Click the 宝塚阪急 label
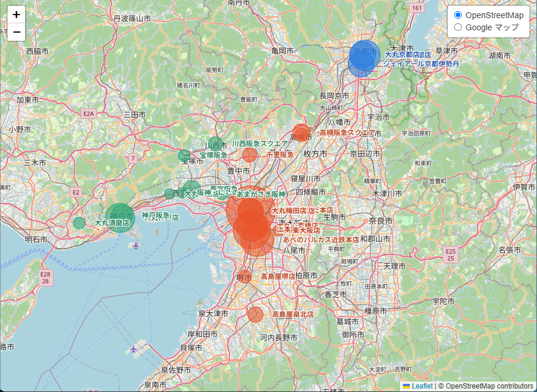Viewport: 537px width, 392px height. 214,156
